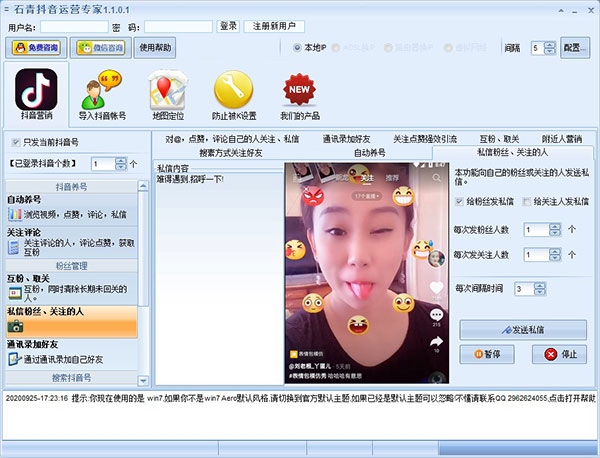Open the 地图定位 map location icon
The height and width of the screenshot is (458, 600).
tap(166, 94)
